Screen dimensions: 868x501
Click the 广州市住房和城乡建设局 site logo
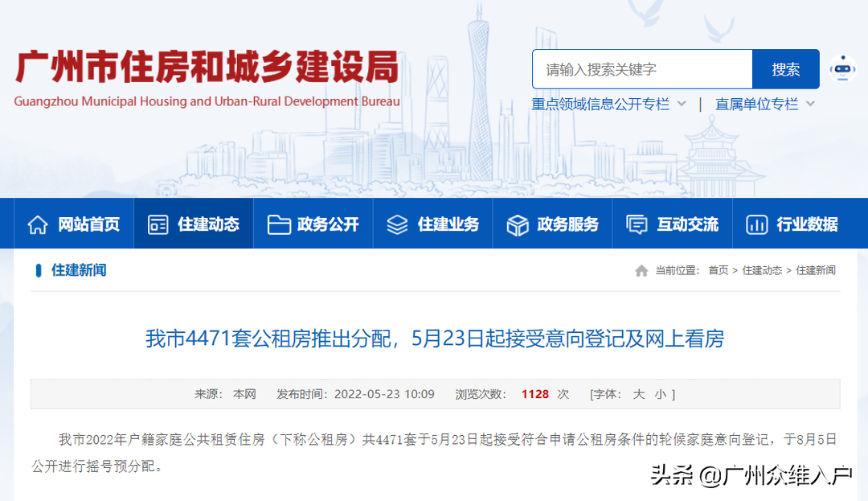(x=207, y=67)
